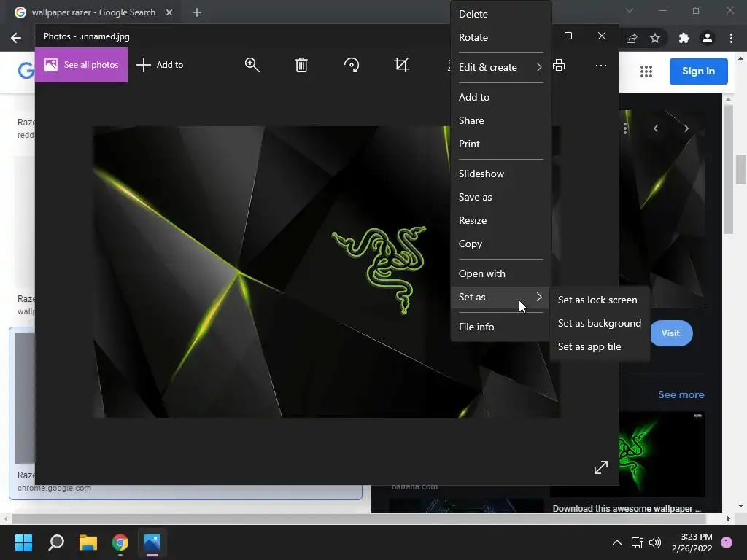Click the volume speaker tray icon

[x=656, y=542]
